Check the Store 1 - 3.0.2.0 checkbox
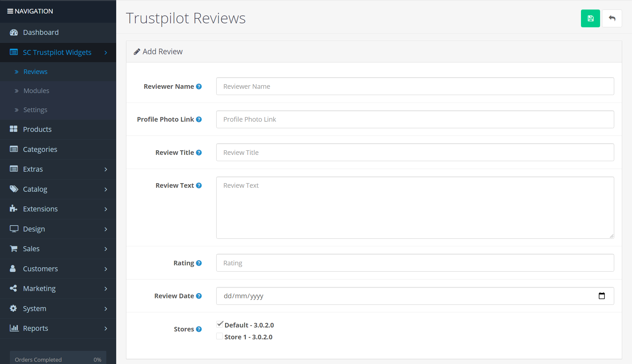632x364 pixels. pyautogui.click(x=220, y=336)
